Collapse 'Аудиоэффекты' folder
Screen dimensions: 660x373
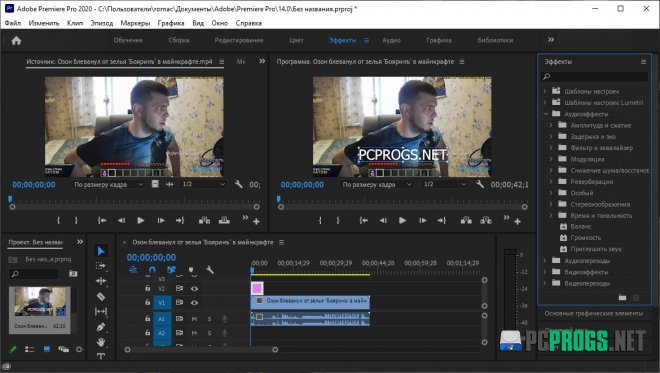click(x=545, y=114)
